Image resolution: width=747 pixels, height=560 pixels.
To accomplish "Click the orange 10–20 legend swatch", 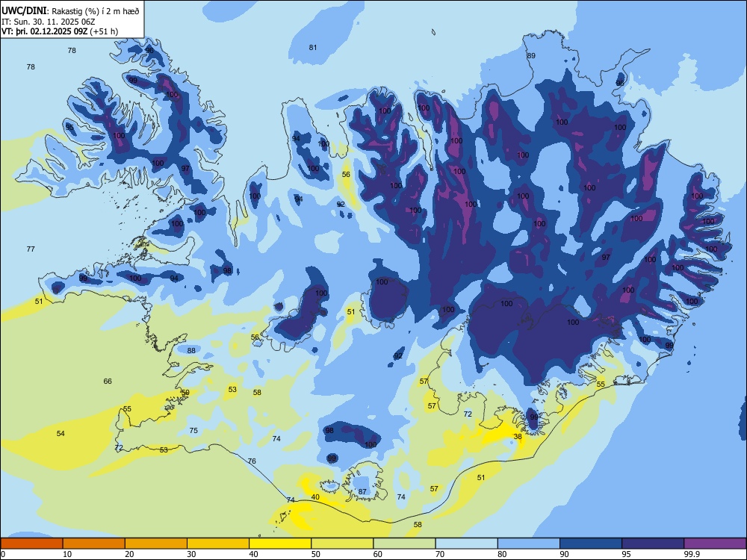I will (94, 544).
